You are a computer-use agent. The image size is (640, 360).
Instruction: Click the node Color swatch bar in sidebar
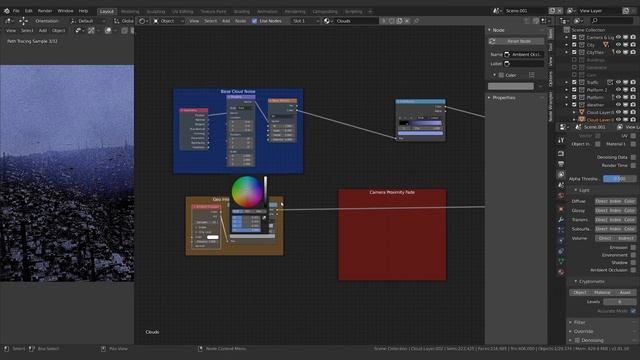tap(511, 86)
